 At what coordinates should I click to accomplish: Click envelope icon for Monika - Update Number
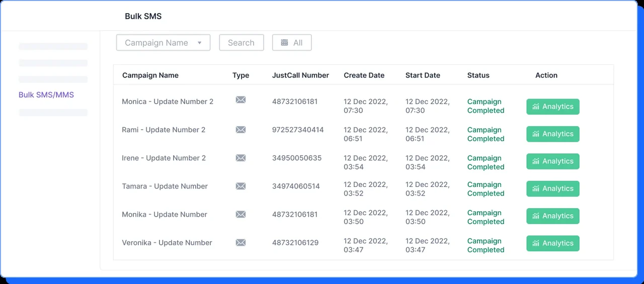240,214
